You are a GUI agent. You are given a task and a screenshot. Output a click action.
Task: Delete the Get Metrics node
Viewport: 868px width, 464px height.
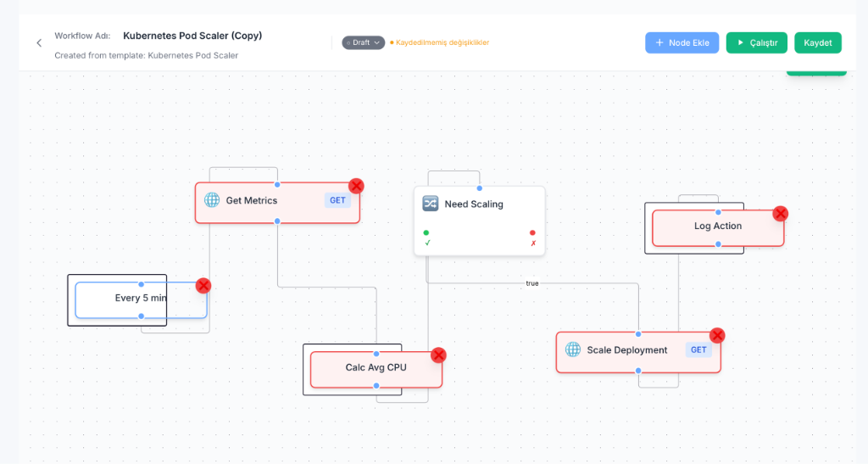(x=356, y=186)
